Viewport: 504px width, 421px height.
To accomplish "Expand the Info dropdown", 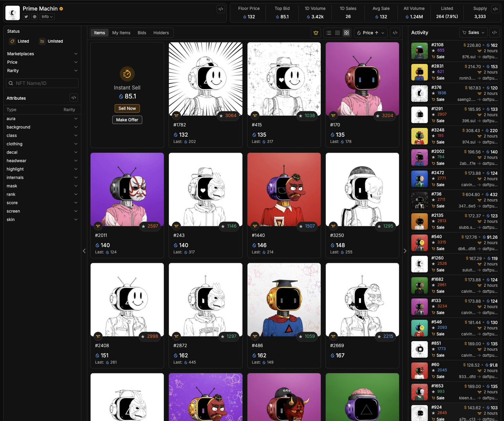I will (47, 16).
